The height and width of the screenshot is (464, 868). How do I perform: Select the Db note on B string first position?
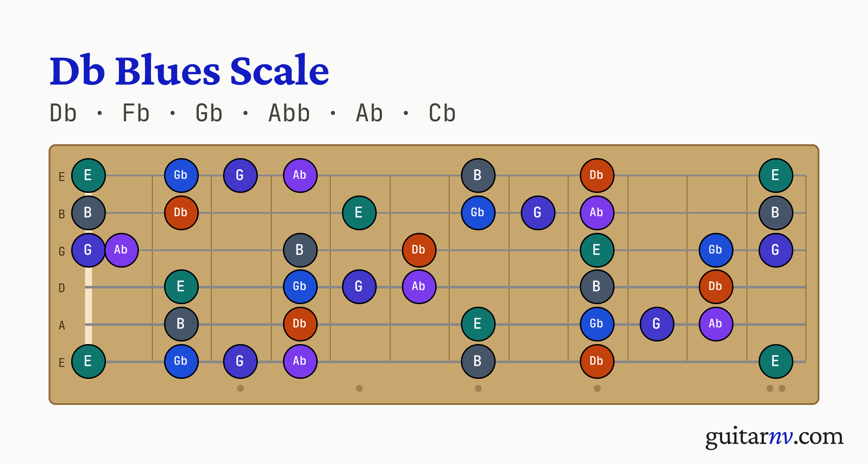click(x=181, y=213)
